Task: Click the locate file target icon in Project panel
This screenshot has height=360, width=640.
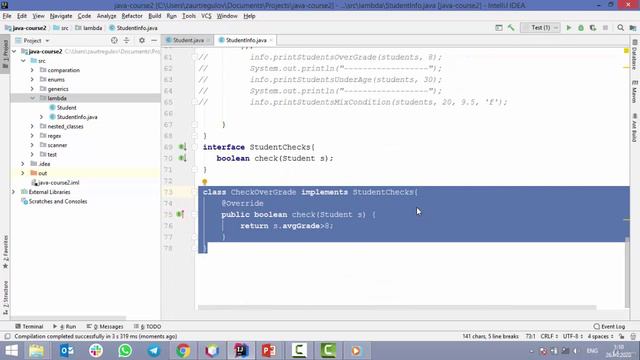Action: pos(114,40)
